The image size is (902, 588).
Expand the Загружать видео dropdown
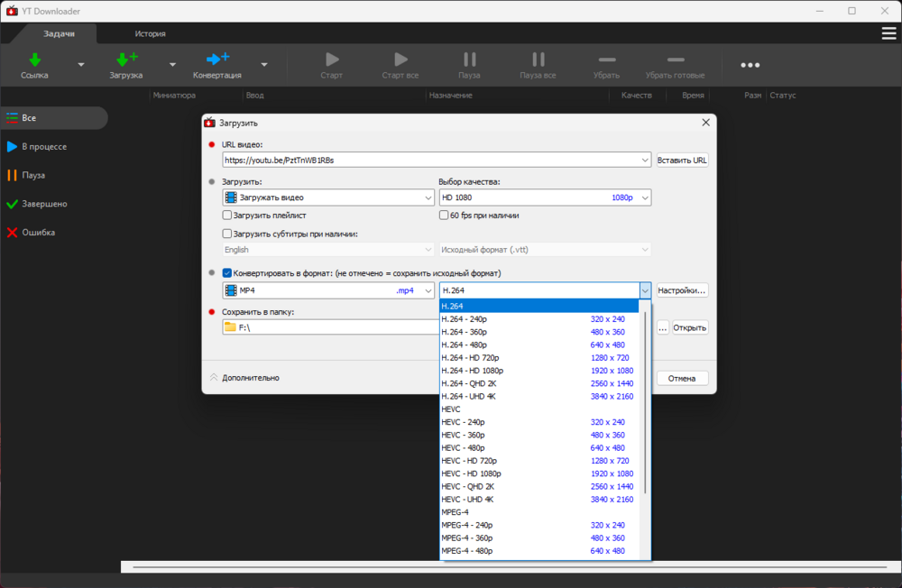[327, 198]
